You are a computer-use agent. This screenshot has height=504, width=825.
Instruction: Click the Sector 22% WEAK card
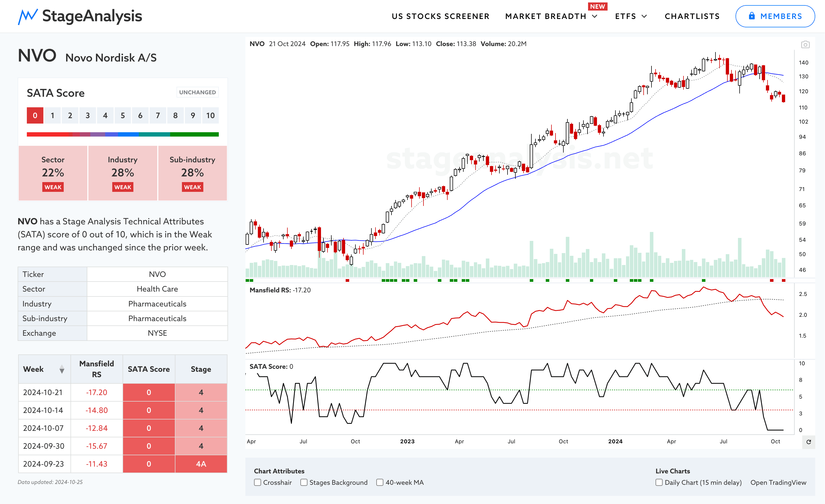(53, 173)
